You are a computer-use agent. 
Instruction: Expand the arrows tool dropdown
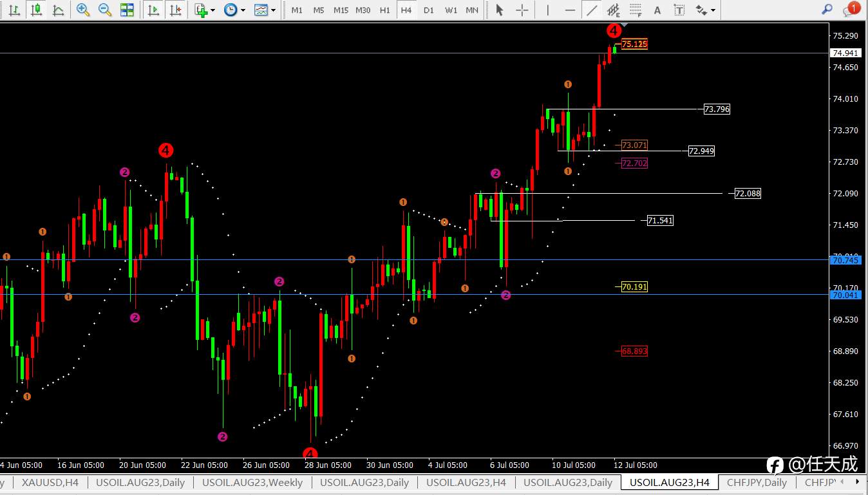point(713,10)
